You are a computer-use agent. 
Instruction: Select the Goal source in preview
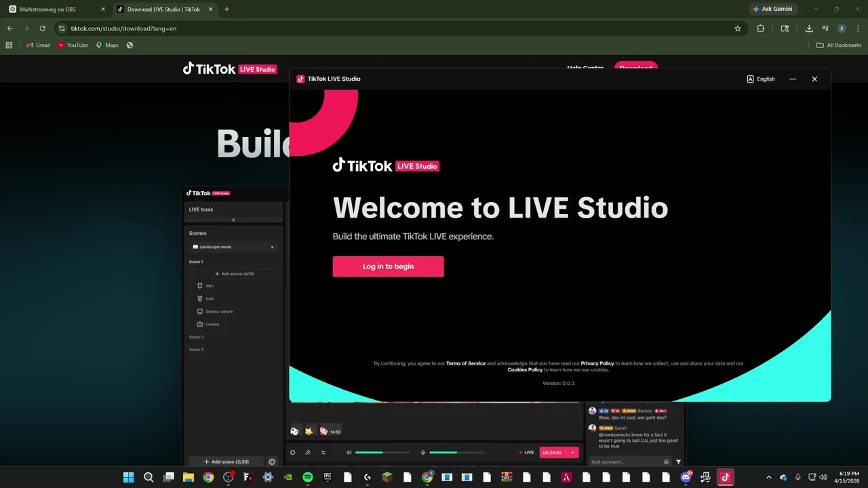point(205,298)
